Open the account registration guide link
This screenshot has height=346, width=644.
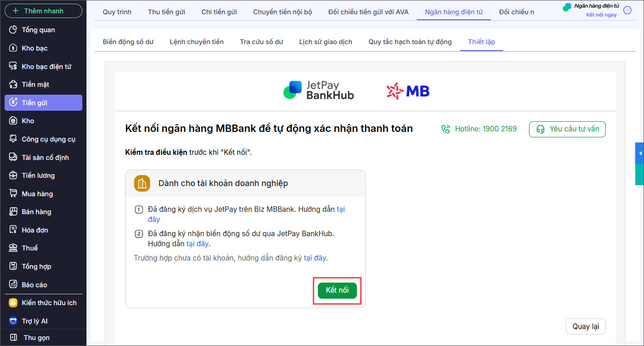(315, 258)
